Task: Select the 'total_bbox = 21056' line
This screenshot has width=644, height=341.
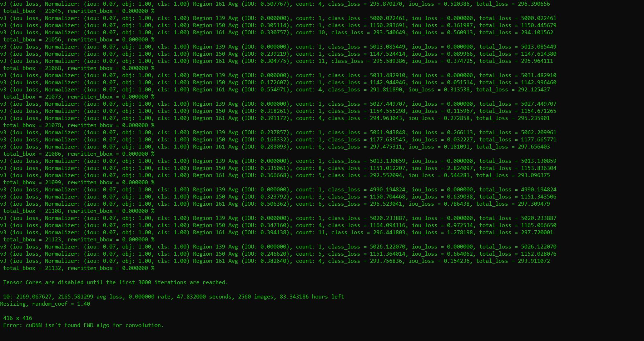Action: tap(79, 40)
